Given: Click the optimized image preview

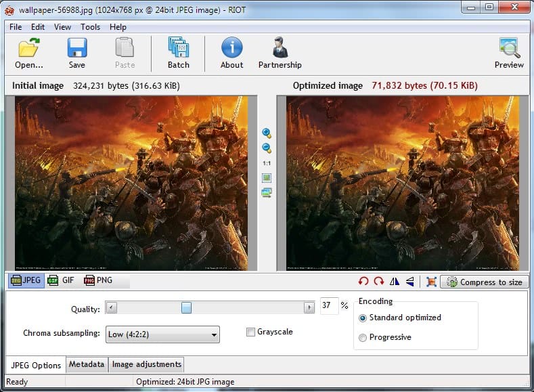Looking at the screenshot, I should 403,183.
